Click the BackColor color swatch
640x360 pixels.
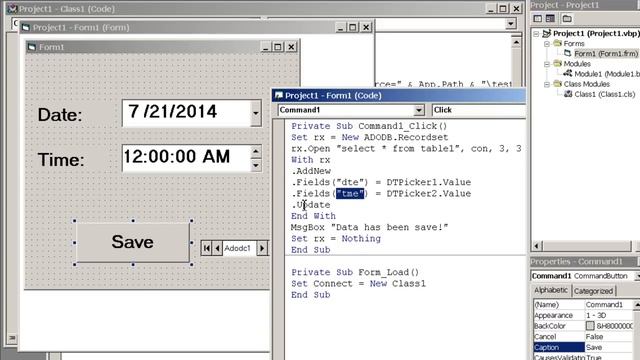pos(590,326)
